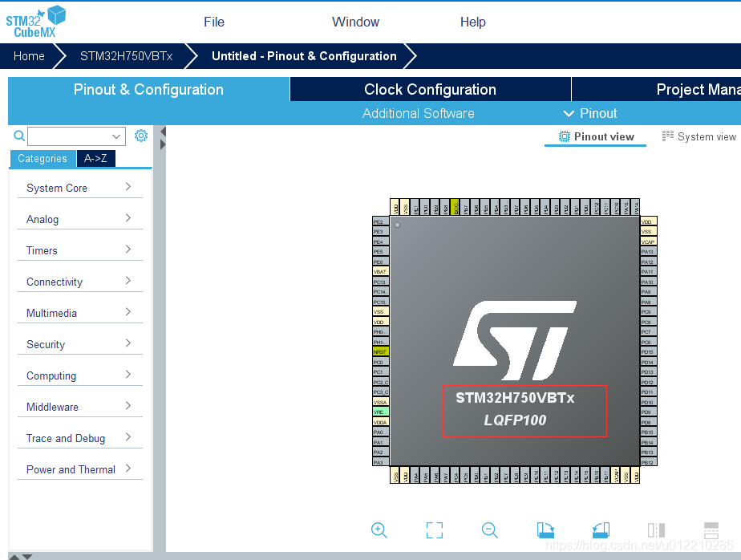Rotate the chip view counterclockwise

pyautogui.click(x=601, y=530)
